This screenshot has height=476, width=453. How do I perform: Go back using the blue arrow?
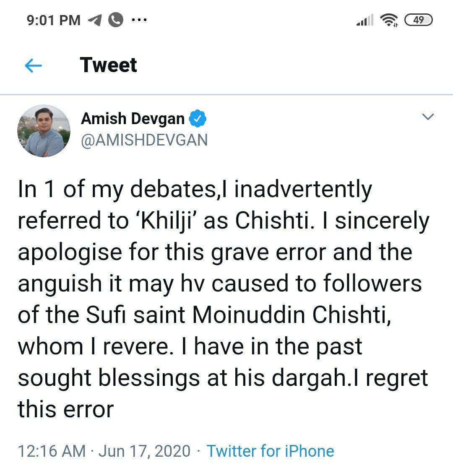pyautogui.click(x=34, y=65)
